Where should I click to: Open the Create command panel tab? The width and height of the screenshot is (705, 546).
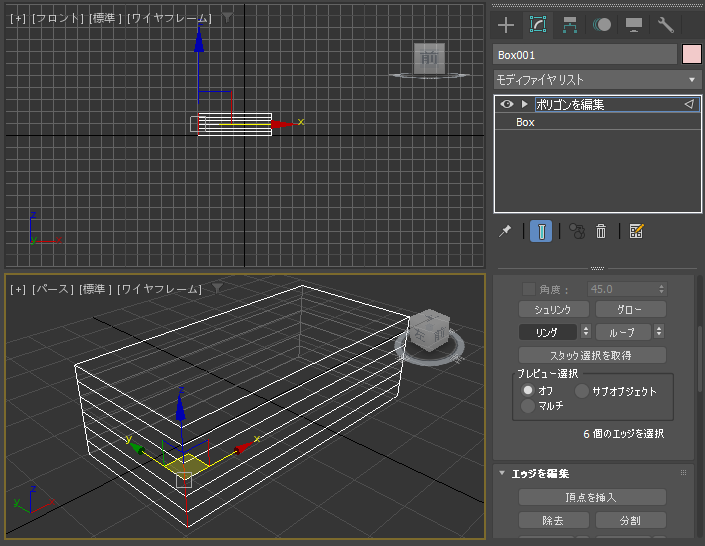506,25
